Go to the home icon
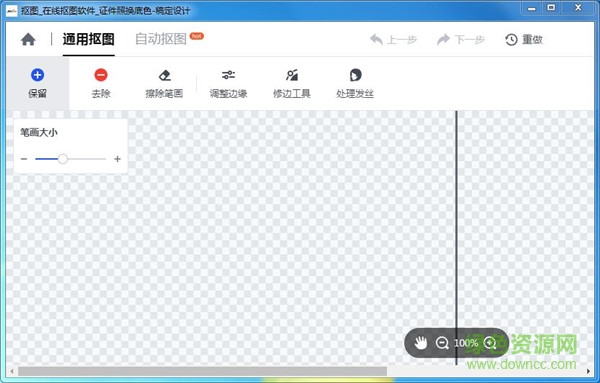 [x=28, y=39]
